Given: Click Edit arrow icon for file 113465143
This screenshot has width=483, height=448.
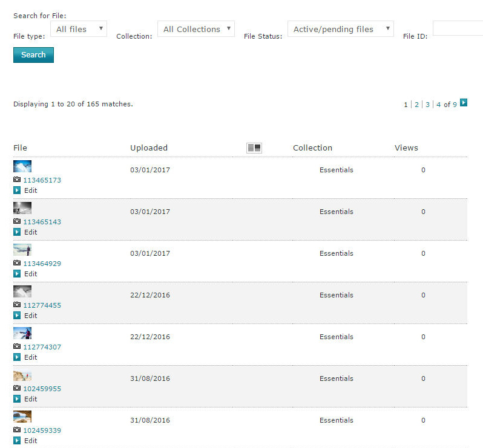Looking at the screenshot, I should point(17,232).
